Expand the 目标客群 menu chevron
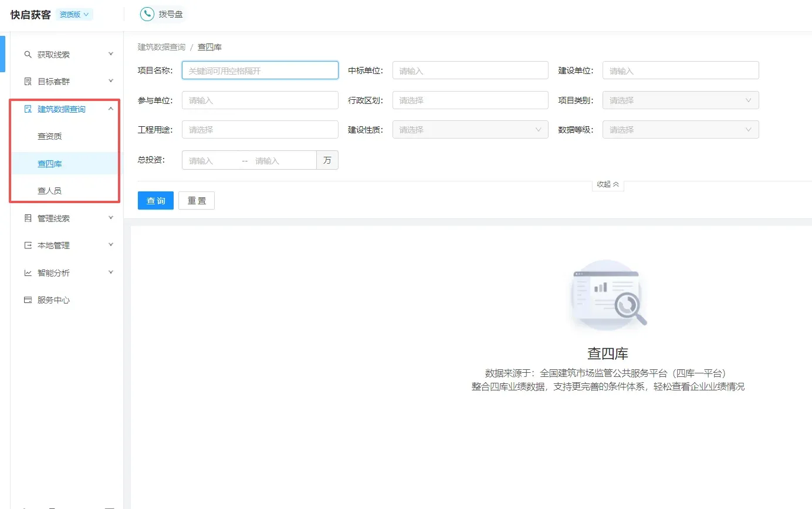 click(111, 81)
